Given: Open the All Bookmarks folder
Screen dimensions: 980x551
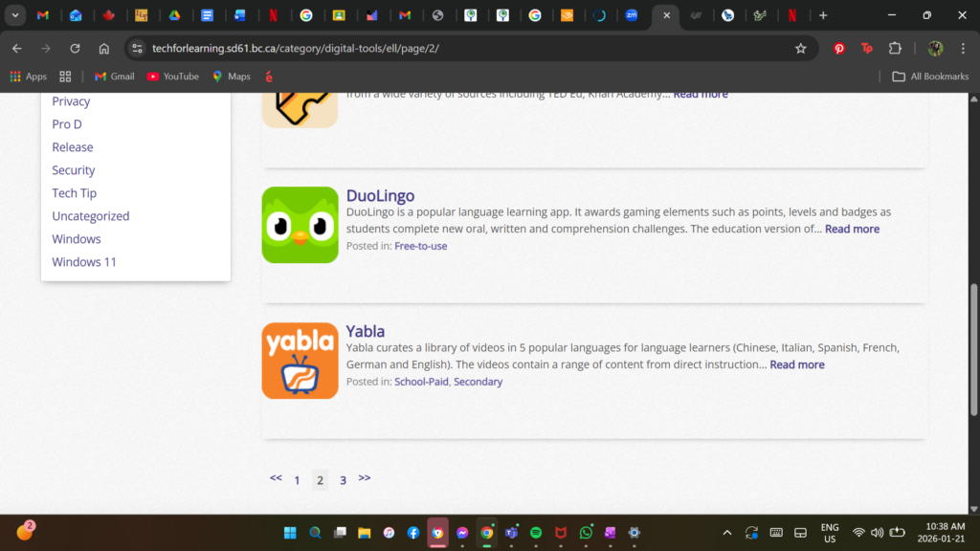Looking at the screenshot, I should click(x=930, y=77).
